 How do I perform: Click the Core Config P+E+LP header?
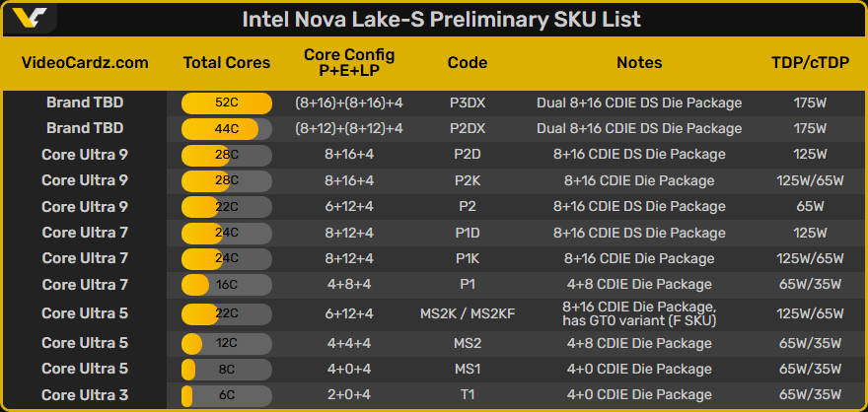[349, 63]
